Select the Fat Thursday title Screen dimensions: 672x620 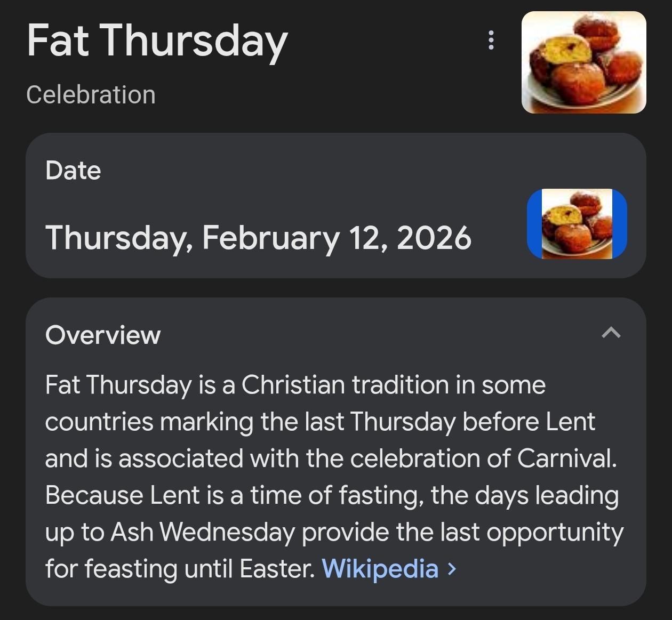point(157,42)
